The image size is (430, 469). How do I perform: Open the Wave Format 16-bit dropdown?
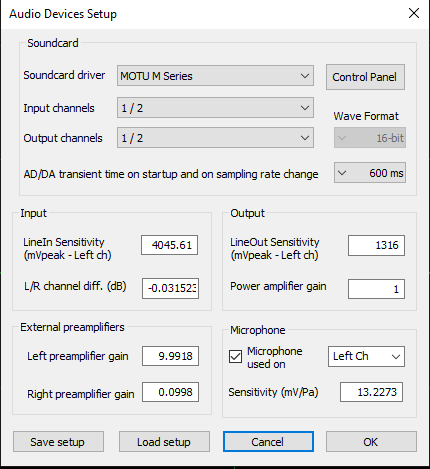[370, 137]
